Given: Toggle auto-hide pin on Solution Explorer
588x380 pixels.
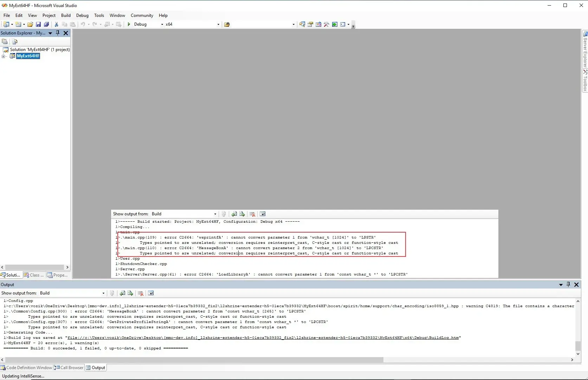Looking at the screenshot, I should (x=58, y=33).
